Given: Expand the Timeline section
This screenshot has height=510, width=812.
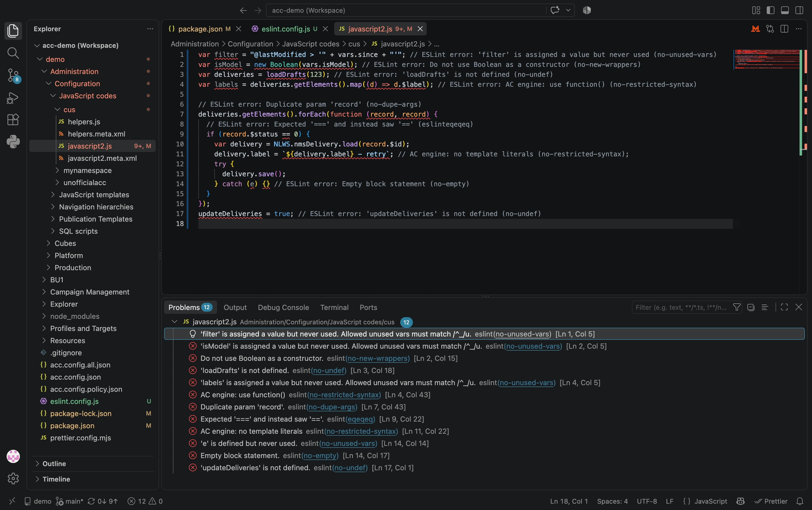Looking at the screenshot, I should (37, 479).
